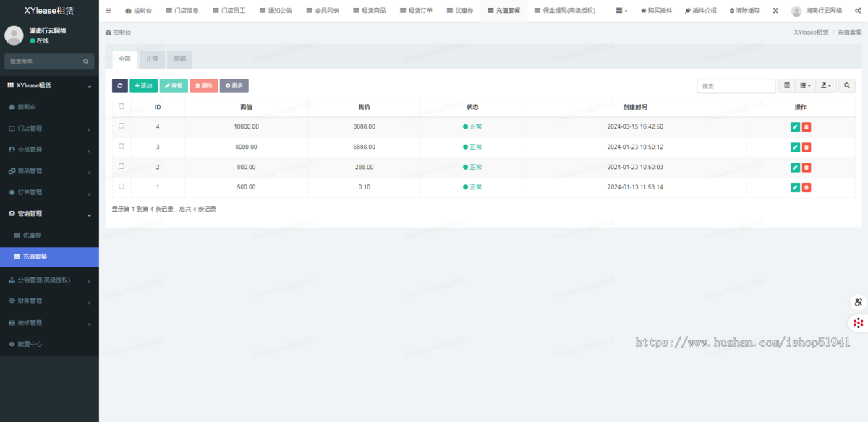This screenshot has height=422, width=868.
Task: Focus the sidebar 搜索菜单 input
Action: click(43, 61)
